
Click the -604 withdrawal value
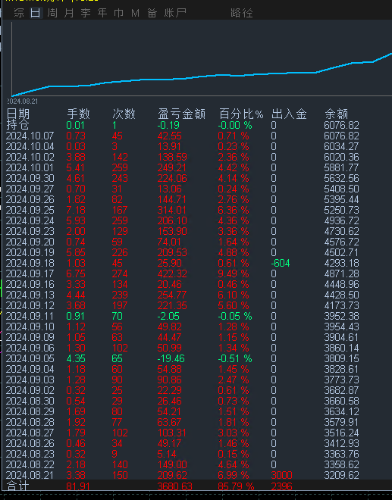tap(280, 263)
